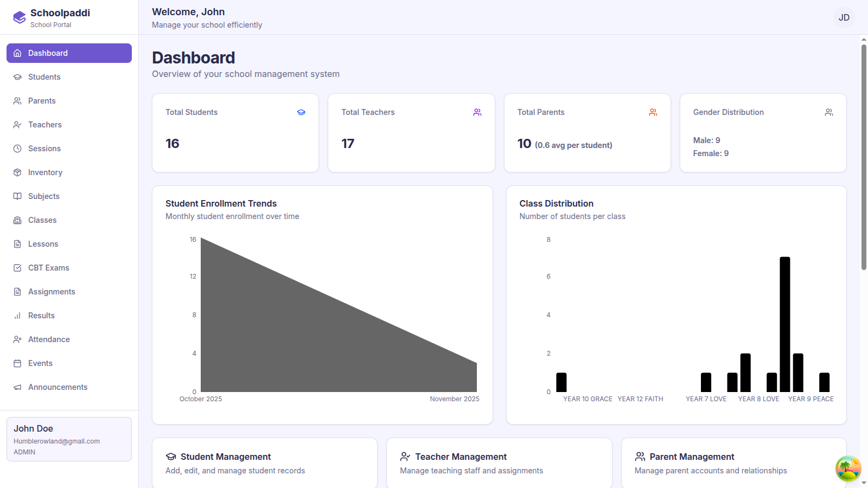Click the orange people icon in Total Parents
Image resolution: width=868 pixels, height=488 pixels.
(x=653, y=112)
